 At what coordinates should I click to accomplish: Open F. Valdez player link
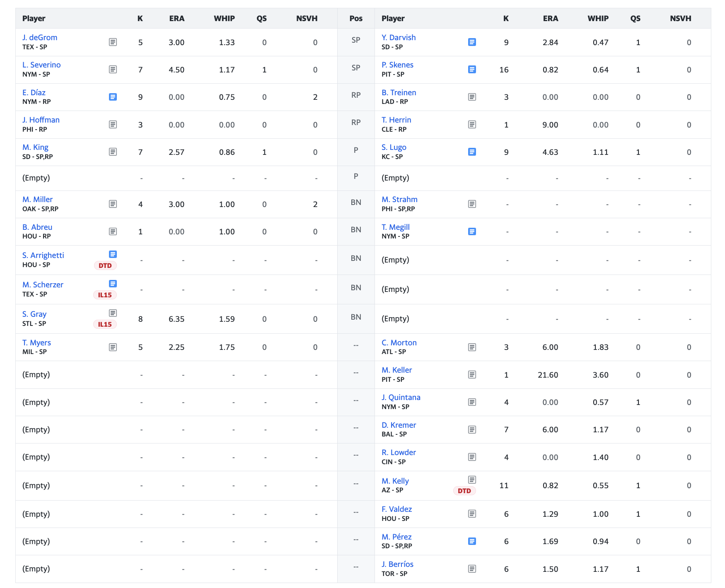pos(397,509)
